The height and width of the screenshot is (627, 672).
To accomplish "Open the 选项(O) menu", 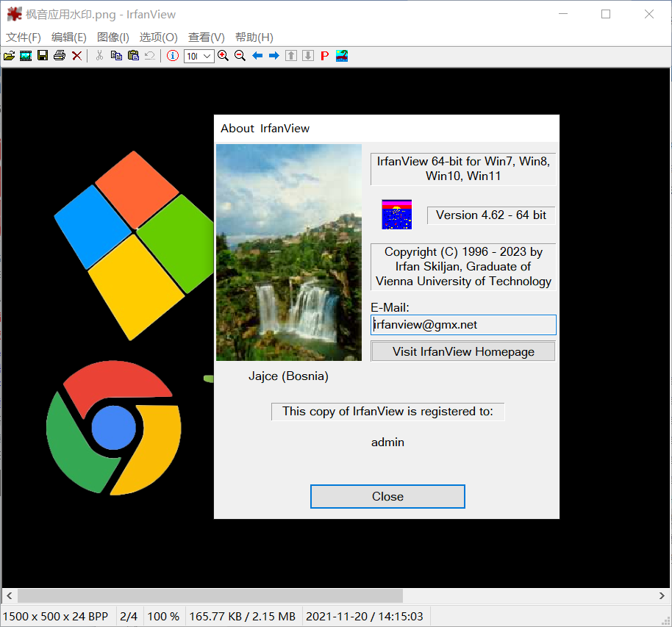I will [159, 37].
